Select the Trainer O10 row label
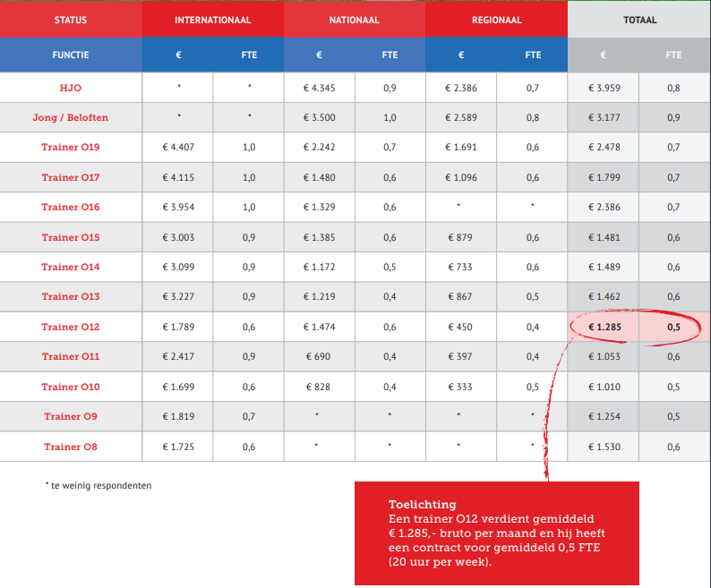 pyautogui.click(x=71, y=387)
